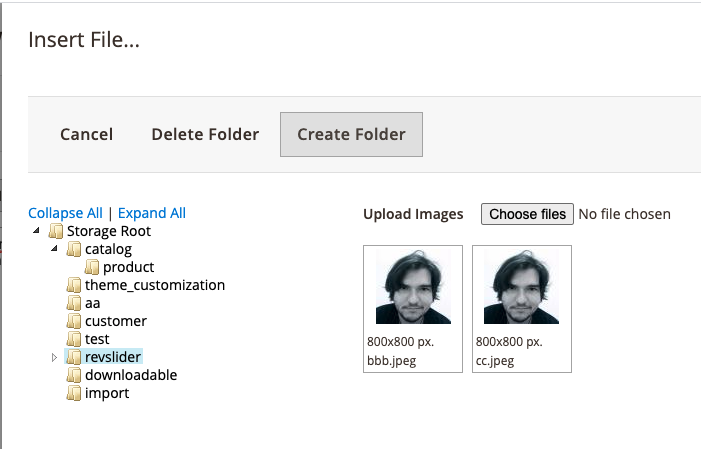Click the product folder icon
Viewport: 701px width, 449px height.
92,267
